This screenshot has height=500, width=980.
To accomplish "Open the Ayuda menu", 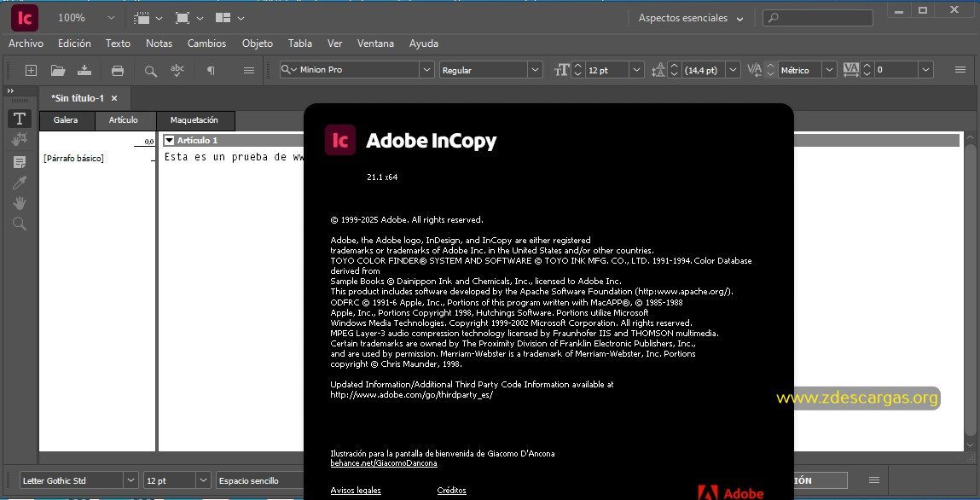I will tap(424, 44).
